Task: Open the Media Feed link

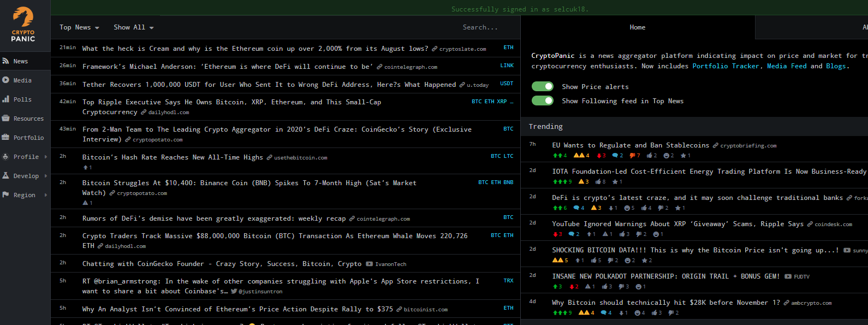Action: point(787,66)
